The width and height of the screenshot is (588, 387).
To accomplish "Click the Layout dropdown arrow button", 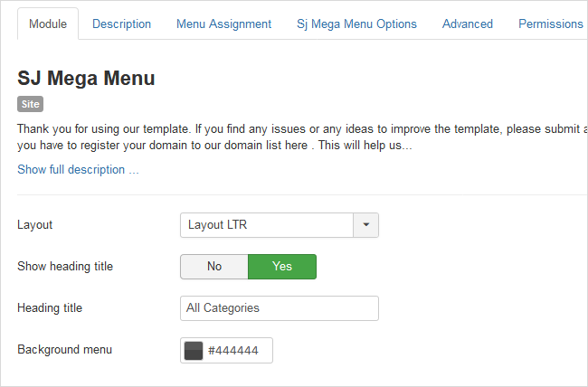I will pyautogui.click(x=365, y=224).
